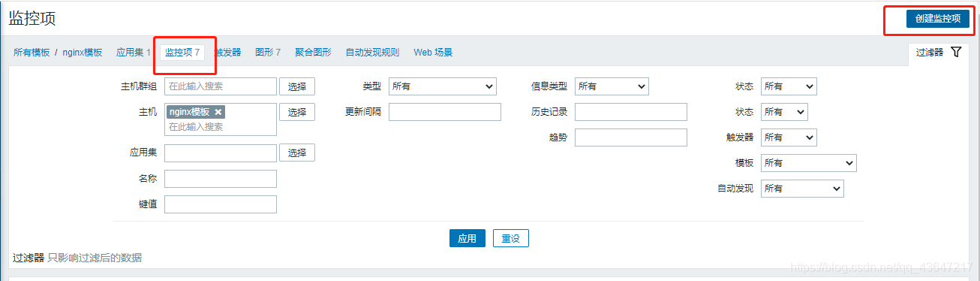
Task: Go to the 聚合图形 tab
Action: coord(313,53)
